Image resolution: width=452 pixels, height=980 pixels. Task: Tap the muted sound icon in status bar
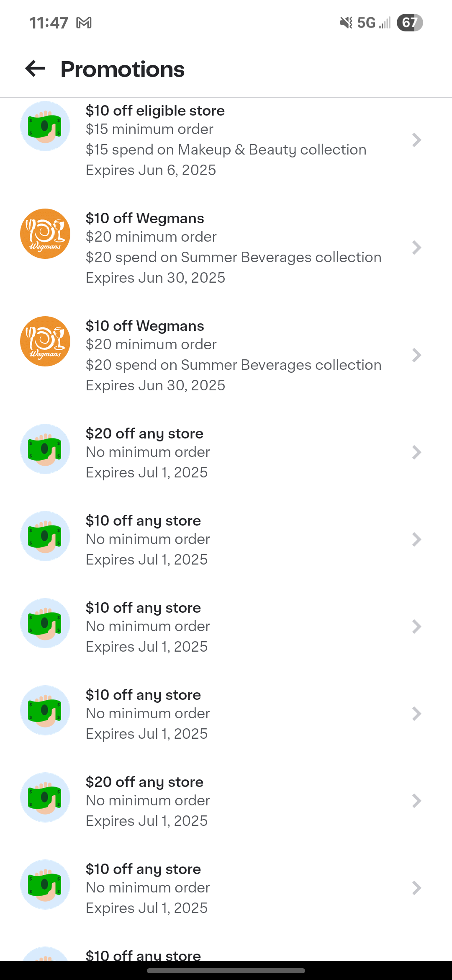click(x=346, y=23)
